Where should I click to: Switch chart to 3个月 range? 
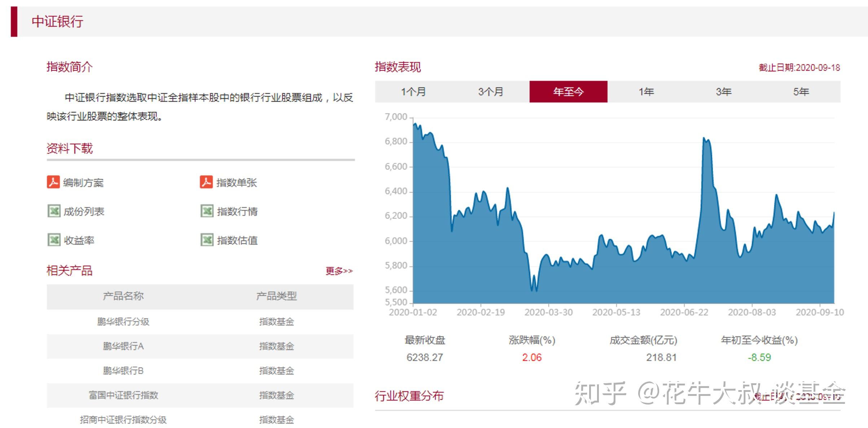point(491,92)
